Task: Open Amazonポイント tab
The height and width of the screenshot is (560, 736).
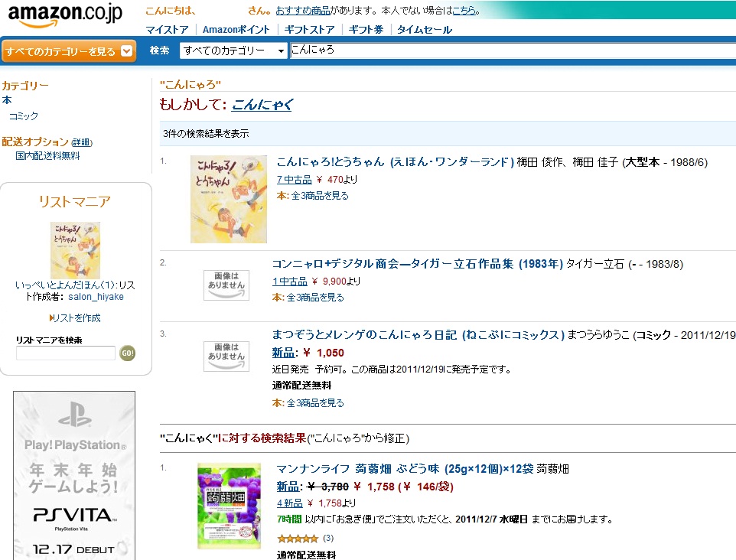Action: coord(236,30)
